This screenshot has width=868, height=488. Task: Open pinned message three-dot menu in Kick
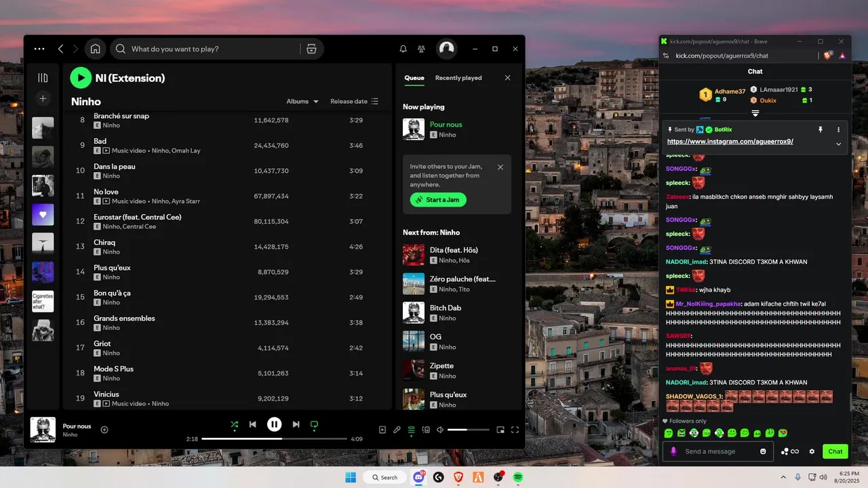pos(839,129)
